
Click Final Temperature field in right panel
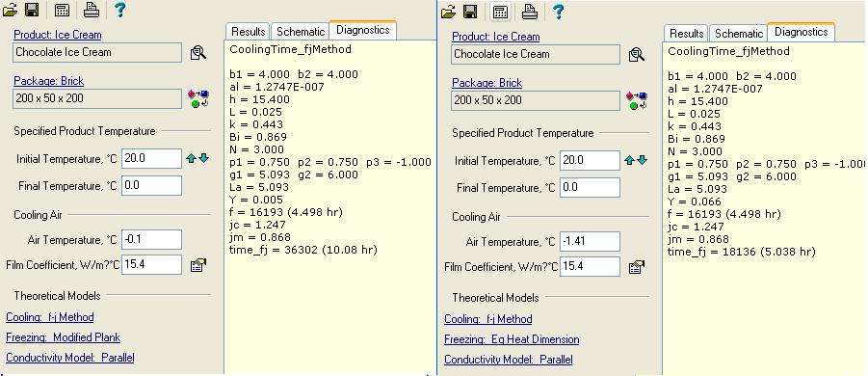coord(590,187)
